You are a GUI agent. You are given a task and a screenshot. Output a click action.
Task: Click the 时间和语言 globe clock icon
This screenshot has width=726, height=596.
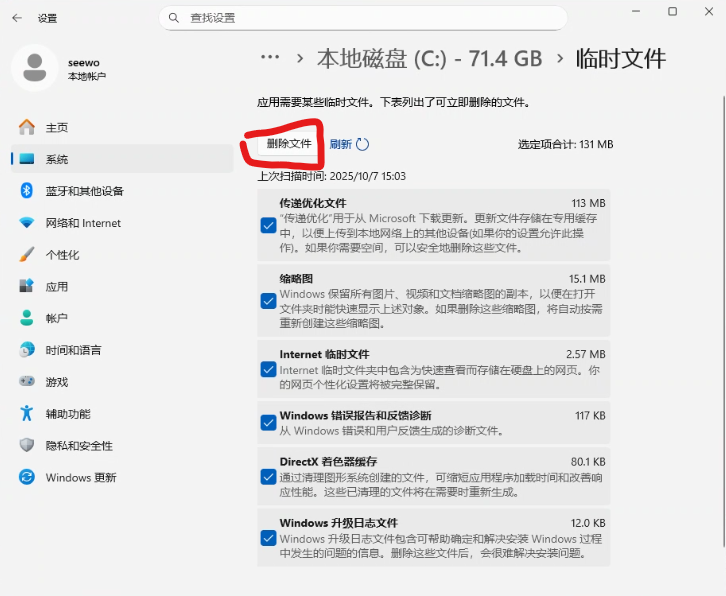coord(27,350)
